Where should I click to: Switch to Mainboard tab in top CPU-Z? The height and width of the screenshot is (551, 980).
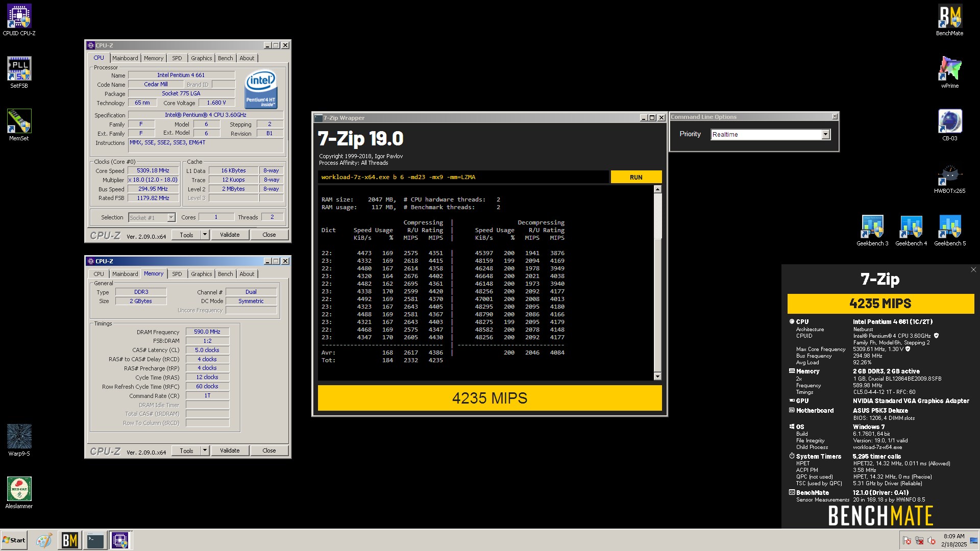pyautogui.click(x=125, y=58)
